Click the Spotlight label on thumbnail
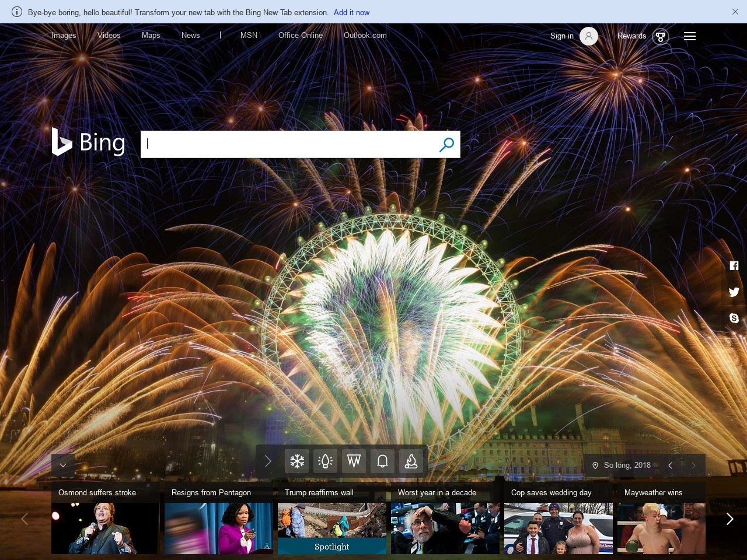 click(x=331, y=547)
